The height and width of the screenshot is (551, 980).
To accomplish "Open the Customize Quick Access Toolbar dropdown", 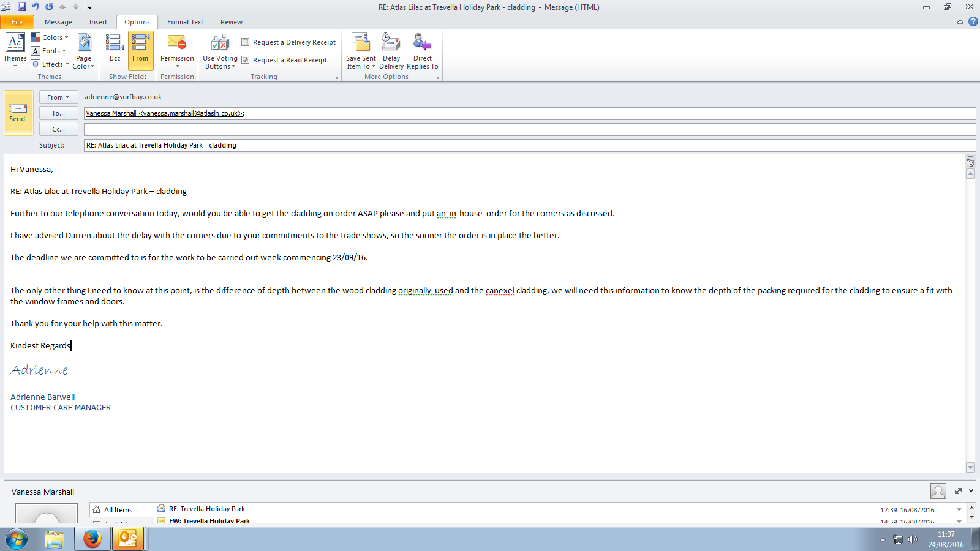I will pos(89,7).
